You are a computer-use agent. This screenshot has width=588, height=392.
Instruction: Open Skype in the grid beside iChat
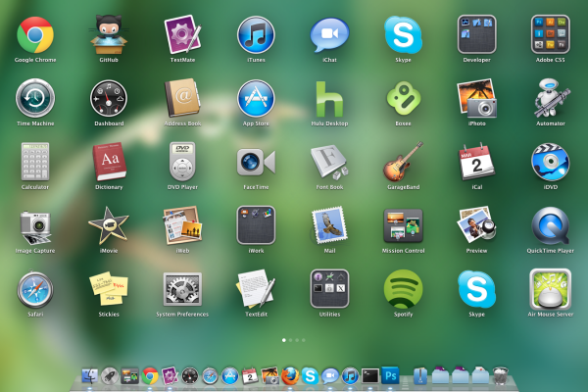403,34
